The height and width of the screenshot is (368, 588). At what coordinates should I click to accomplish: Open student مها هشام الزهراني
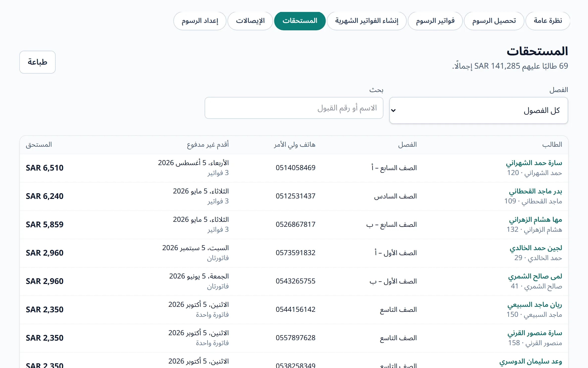point(535,220)
